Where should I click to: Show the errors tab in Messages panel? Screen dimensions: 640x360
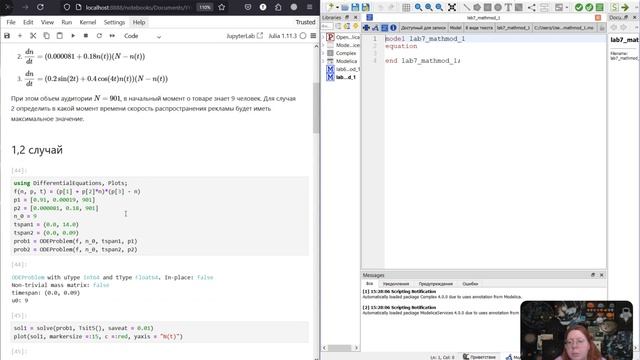pyautogui.click(x=470, y=284)
